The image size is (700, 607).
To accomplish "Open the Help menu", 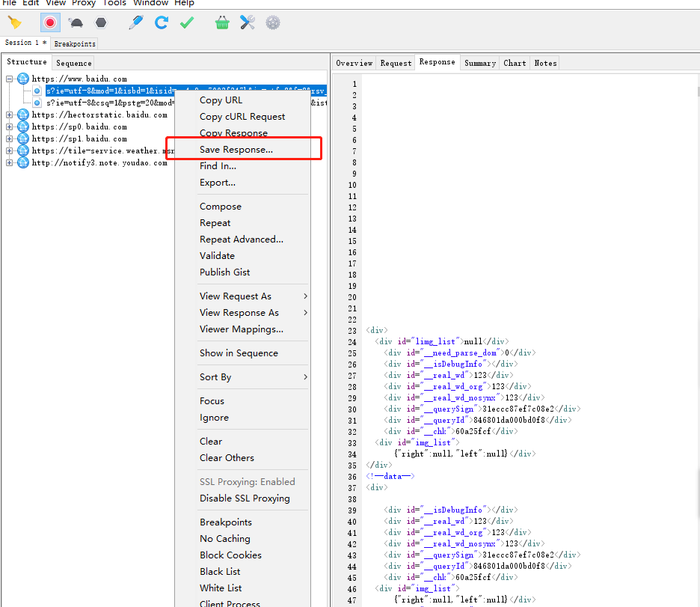I will (184, 3).
